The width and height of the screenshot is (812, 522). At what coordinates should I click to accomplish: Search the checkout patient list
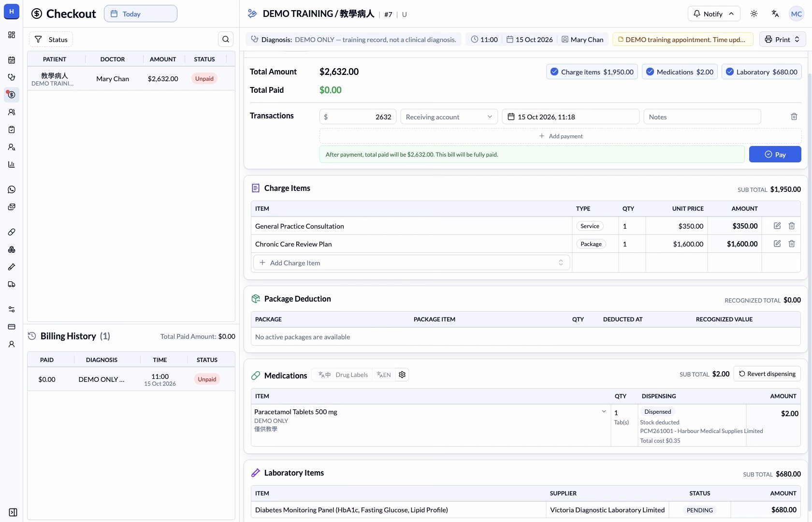(226, 39)
